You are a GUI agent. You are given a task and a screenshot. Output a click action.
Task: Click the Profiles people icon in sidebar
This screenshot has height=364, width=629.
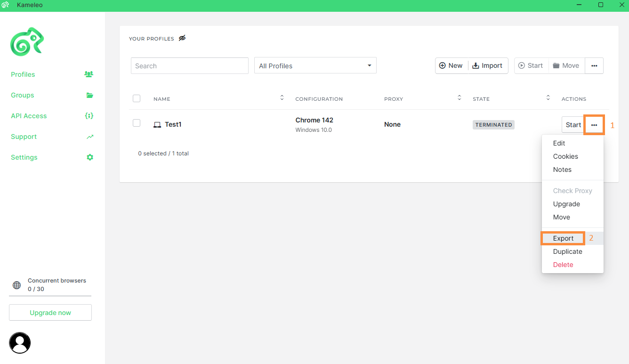89,74
